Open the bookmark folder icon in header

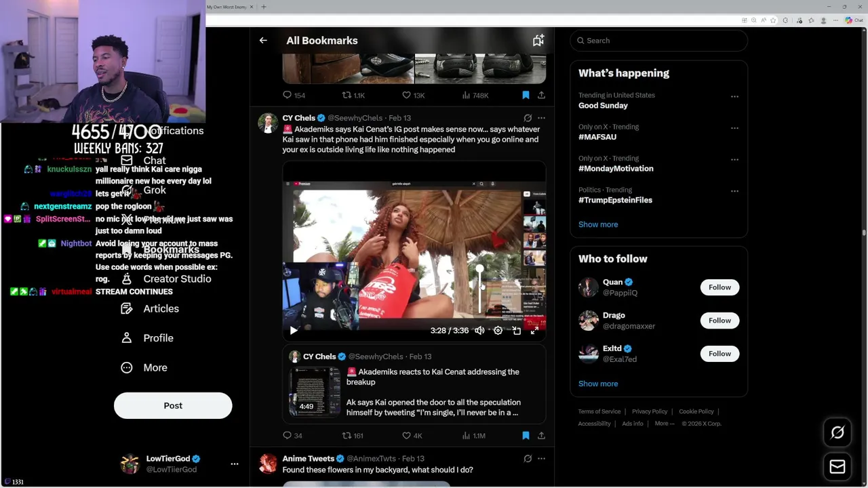tap(538, 41)
